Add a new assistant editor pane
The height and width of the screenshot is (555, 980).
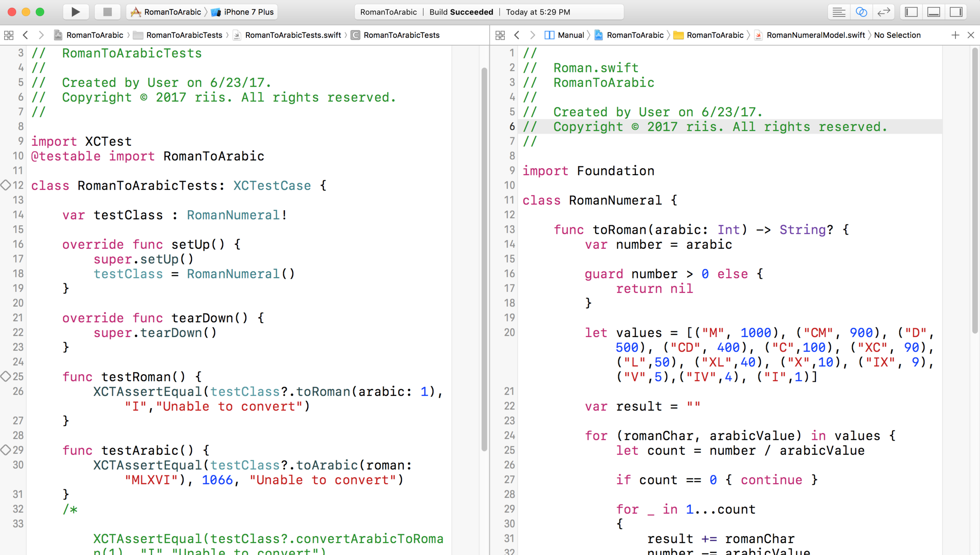(955, 35)
